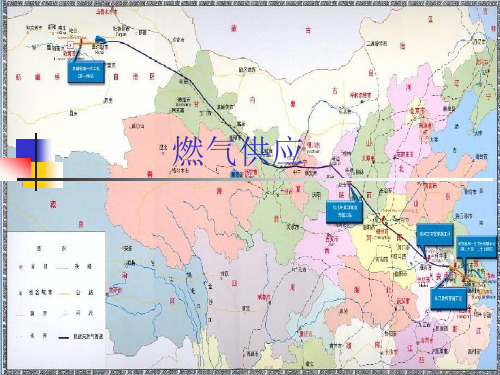500x375 pixels.
Task: Click the blue callout at right map edge
Action: click(x=476, y=247)
